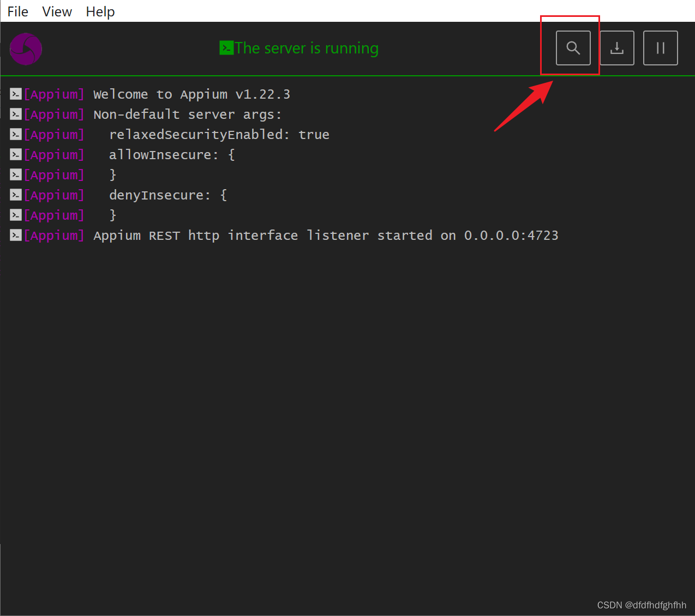Select the terminal icon on the 'denyInsecure' line
The image size is (695, 616).
point(15,195)
